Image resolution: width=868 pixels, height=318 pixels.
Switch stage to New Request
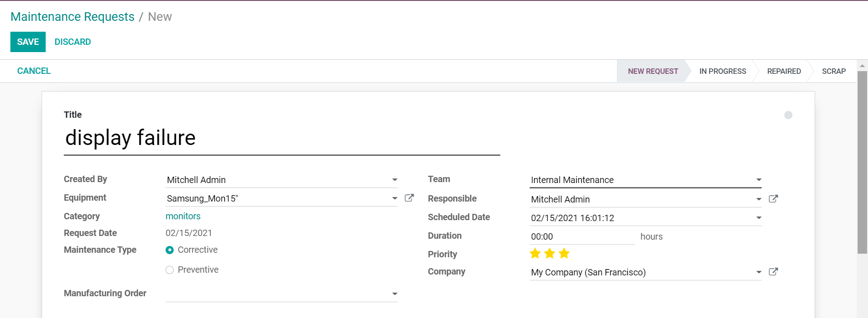[x=653, y=71]
